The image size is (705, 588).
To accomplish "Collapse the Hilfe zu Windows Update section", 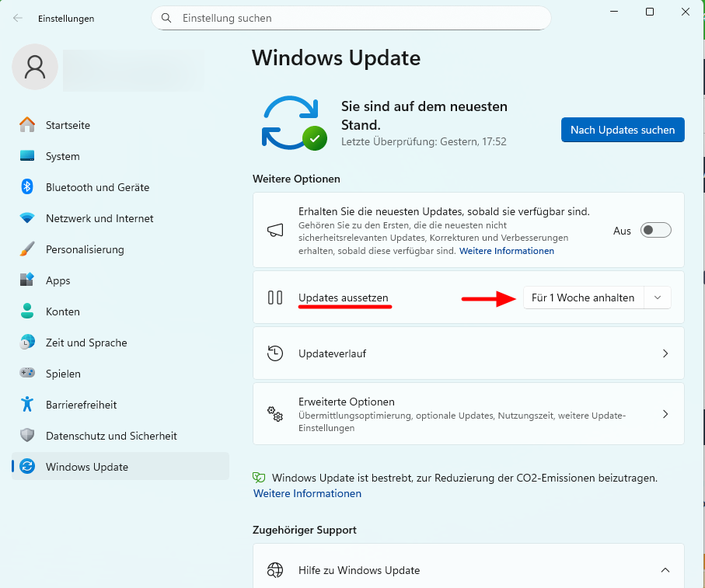I will pos(665,570).
